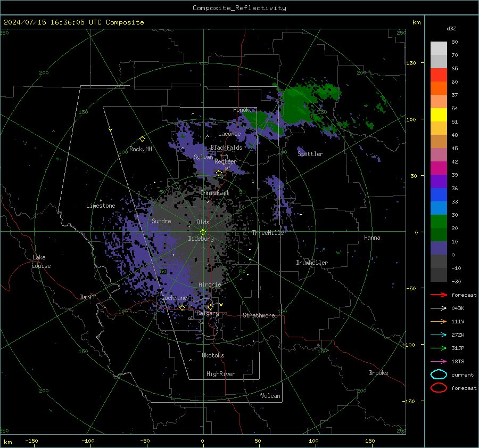Pick the light gray 70–80 dBZ swatch

439,48
